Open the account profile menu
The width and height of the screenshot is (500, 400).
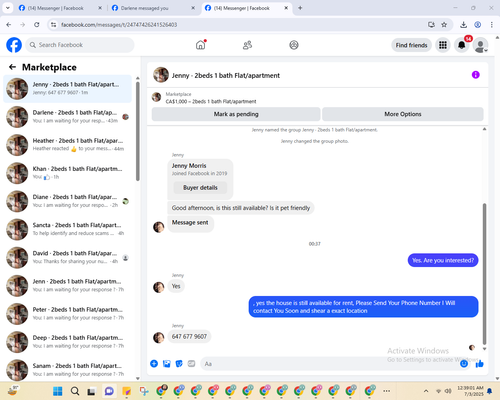[x=480, y=45]
